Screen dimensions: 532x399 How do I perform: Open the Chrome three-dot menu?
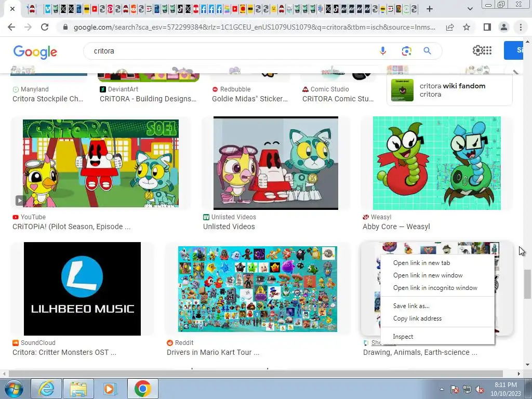(x=521, y=27)
